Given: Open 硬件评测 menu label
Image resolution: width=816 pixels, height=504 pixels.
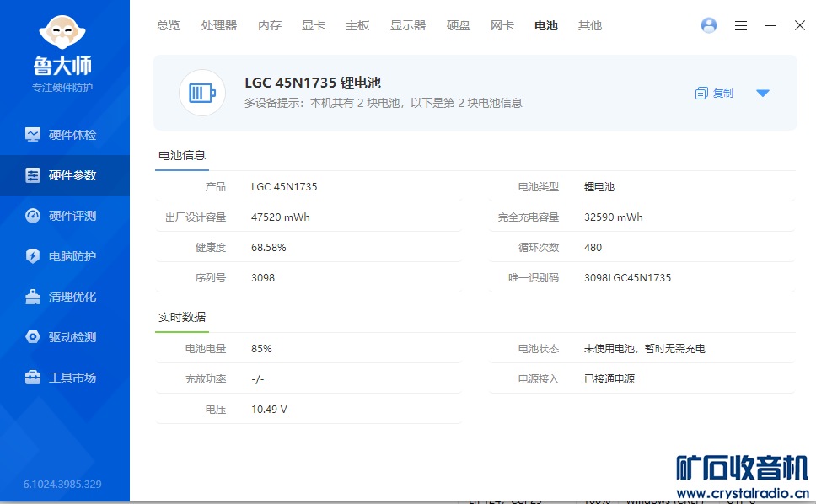Looking at the screenshot, I should click(72, 216).
